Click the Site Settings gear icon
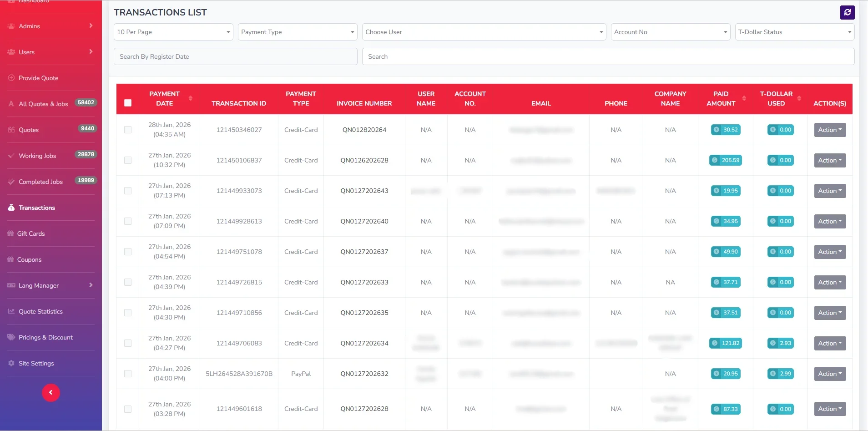The image size is (868, 431). [x=11, y=363]
